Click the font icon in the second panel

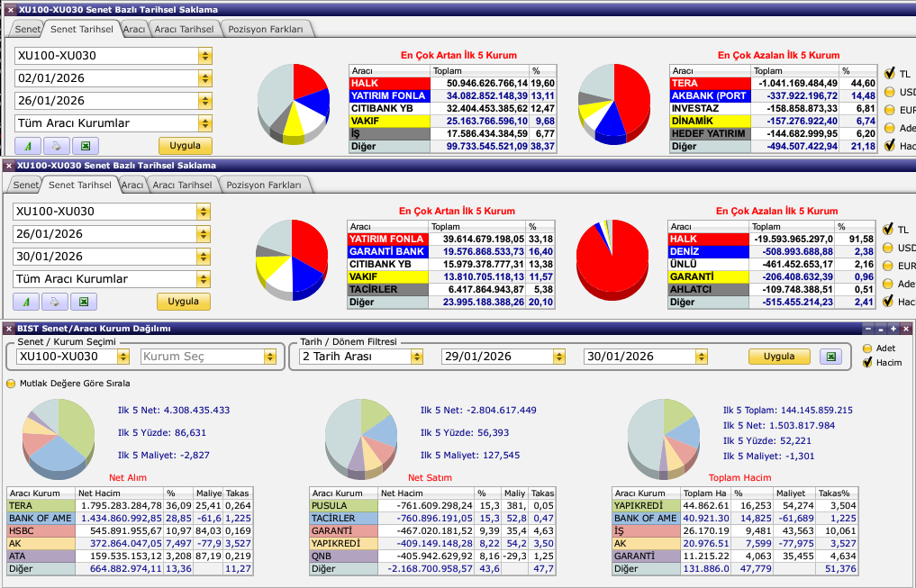point(27,302)
